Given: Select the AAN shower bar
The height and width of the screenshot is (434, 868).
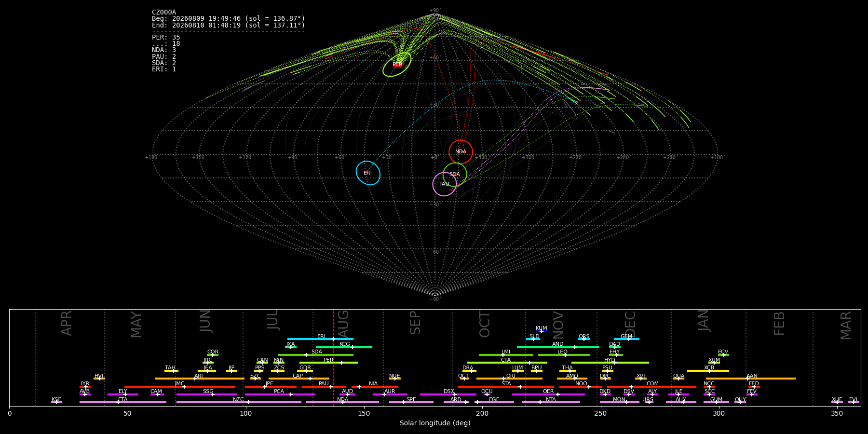Looking at the screenshot, I should [751, 379].
